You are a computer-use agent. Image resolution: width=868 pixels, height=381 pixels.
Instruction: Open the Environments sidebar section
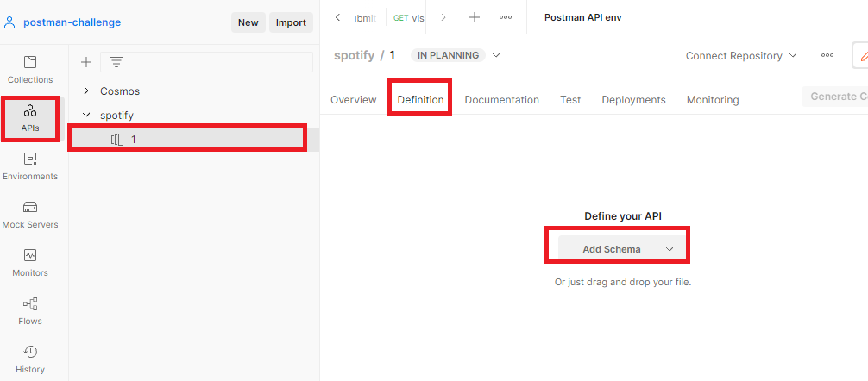pyautogui.click(x=30, y=166)
